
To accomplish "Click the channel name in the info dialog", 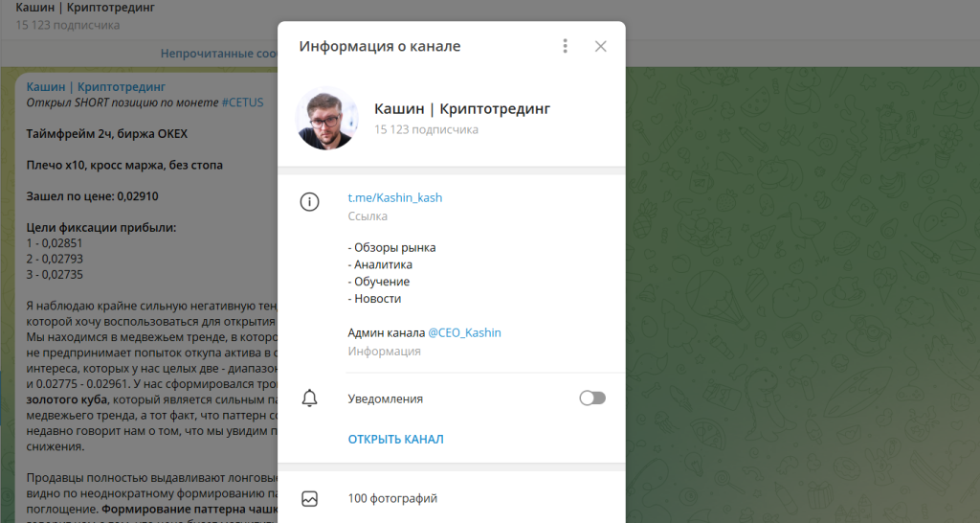I will (x=462, y=109).
